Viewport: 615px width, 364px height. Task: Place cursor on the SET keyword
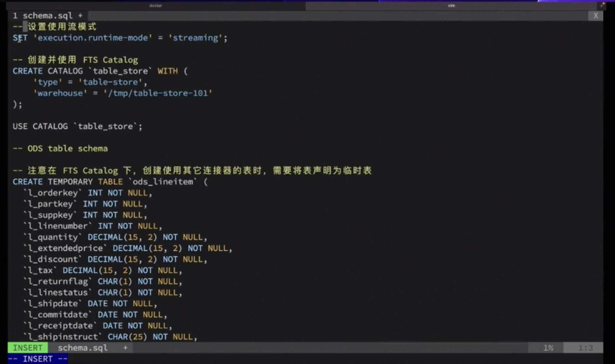(x=20, y=38)
